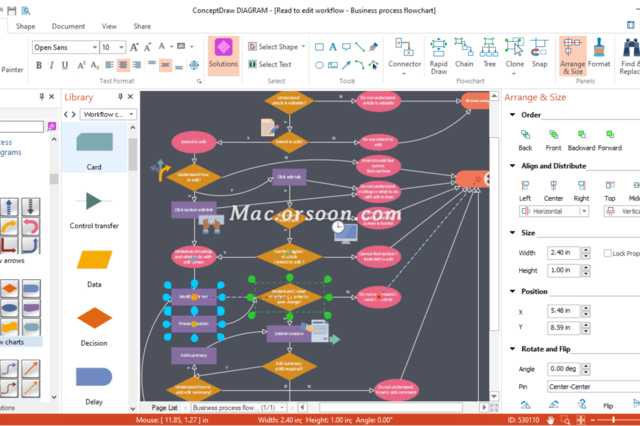Image resolution: width=640 pixels, height=426 pixels.
Task: Choose the Select Shape tool
Action: tap(277, 47)
